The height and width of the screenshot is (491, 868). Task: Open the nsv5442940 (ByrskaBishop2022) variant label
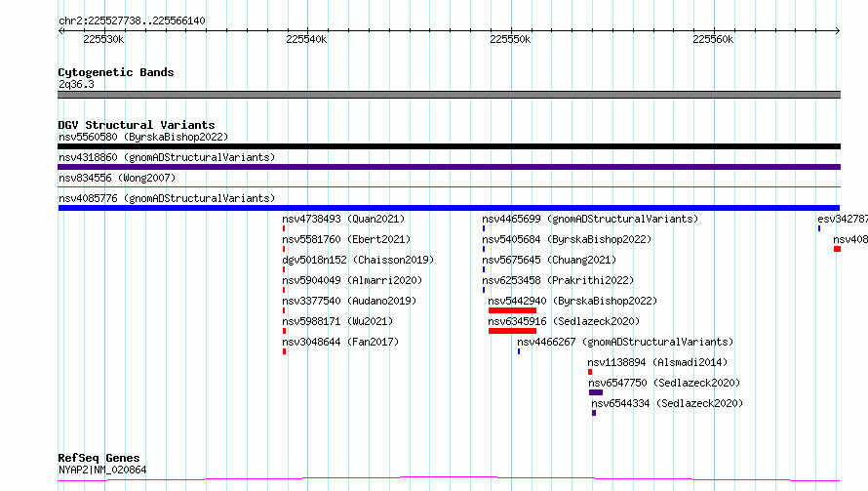click(x=572, y=301)
